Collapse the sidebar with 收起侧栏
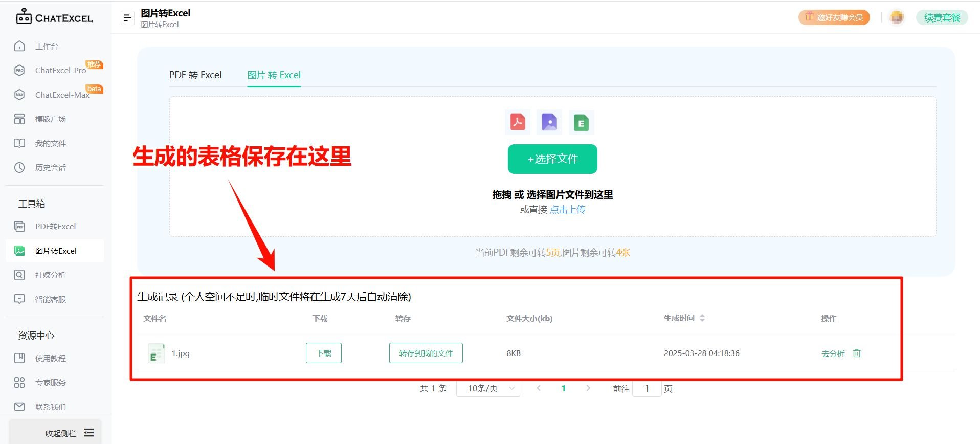This screenshot has height=444, width=980. click(x=69, y=433)
